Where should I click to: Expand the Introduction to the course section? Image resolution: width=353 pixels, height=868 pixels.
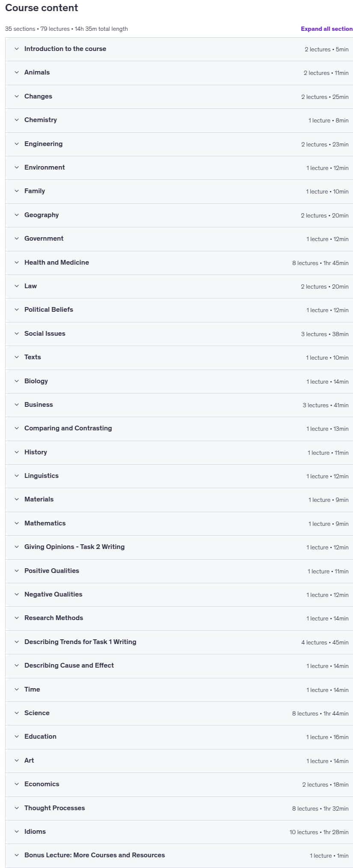(179, 49)
